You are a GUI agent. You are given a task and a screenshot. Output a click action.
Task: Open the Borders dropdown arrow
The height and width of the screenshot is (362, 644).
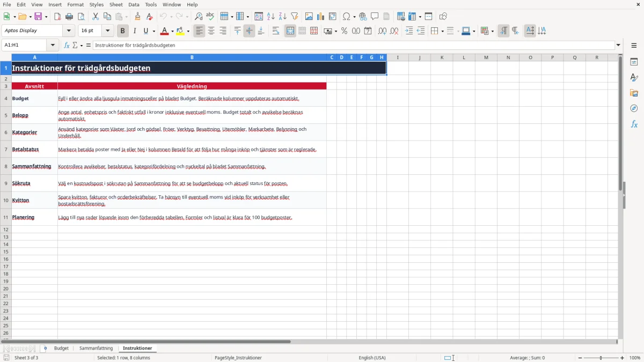pyautogui.click(x=442, y=31)
